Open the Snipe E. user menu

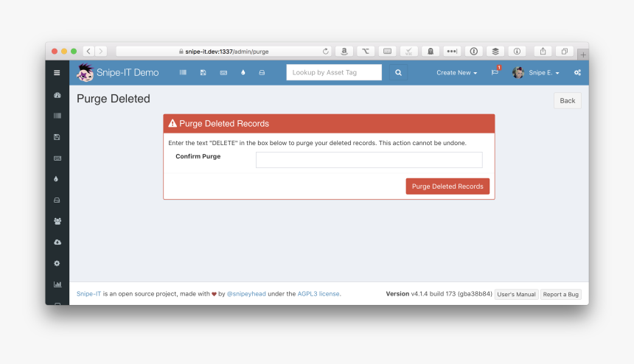[544, 73]
